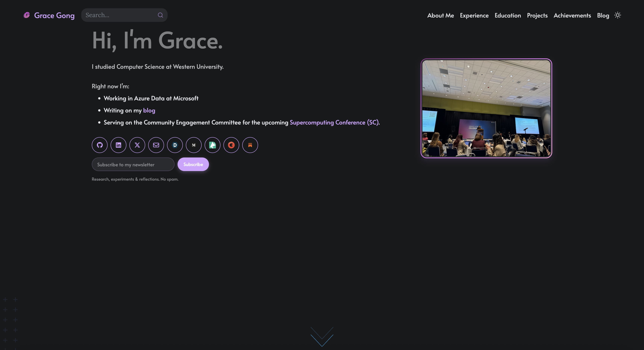
Task: Open the X (Twitter) icon
Action: click(137, 145)
